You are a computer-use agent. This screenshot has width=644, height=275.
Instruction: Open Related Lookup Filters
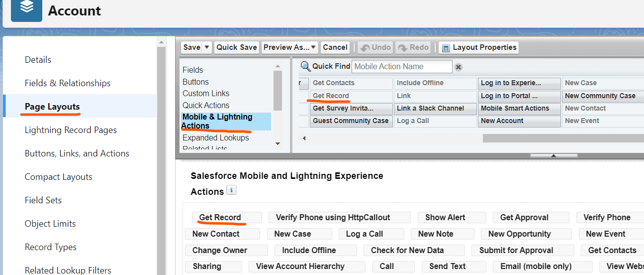click(x=68, y=270)
